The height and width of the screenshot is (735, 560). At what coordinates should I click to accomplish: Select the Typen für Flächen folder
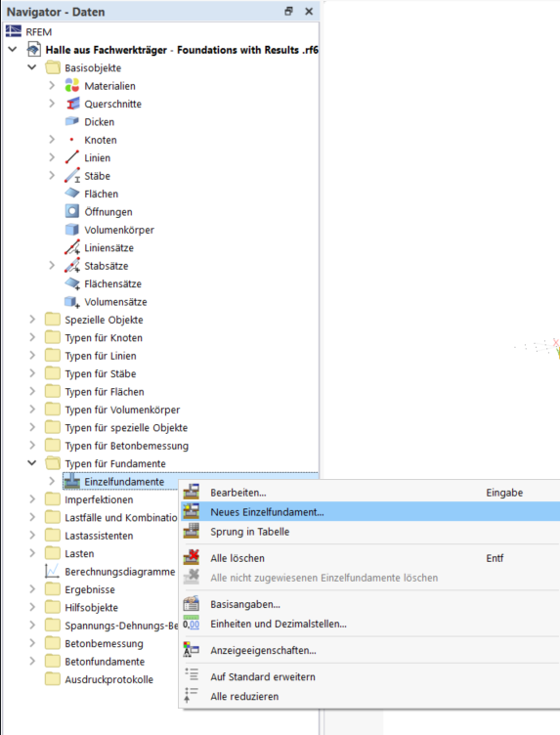(105, 391)
